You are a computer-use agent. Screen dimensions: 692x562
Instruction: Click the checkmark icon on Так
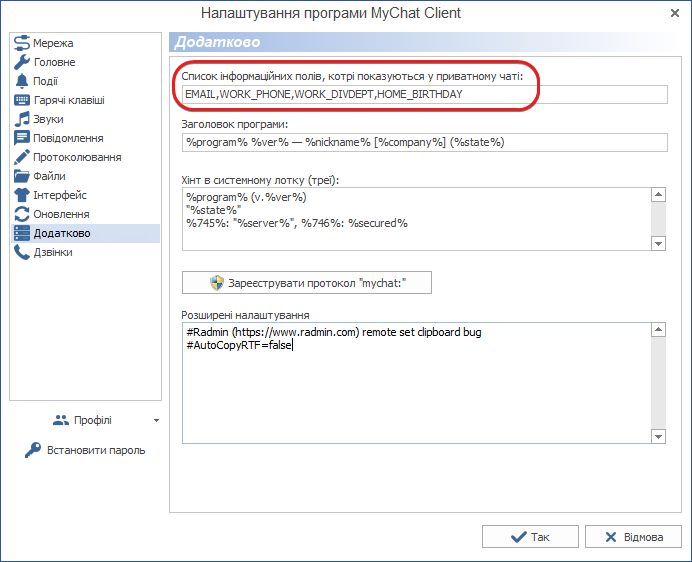[x=519, y=537]
